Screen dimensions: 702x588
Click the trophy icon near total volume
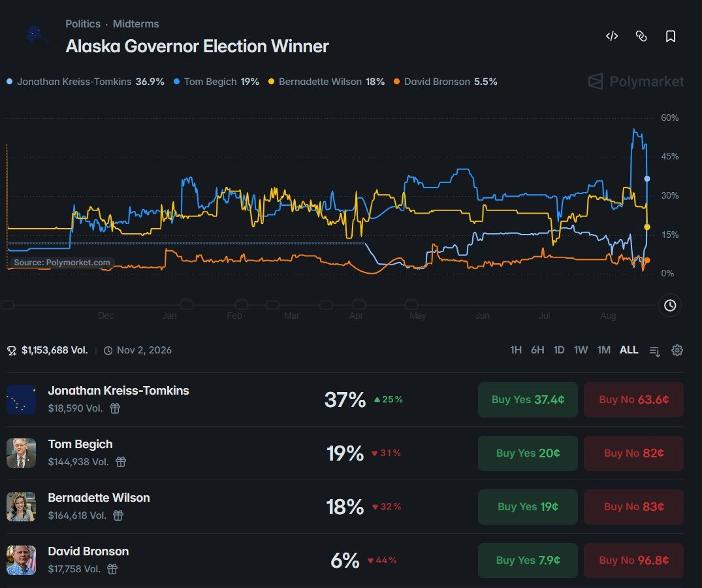click(12, 351)
